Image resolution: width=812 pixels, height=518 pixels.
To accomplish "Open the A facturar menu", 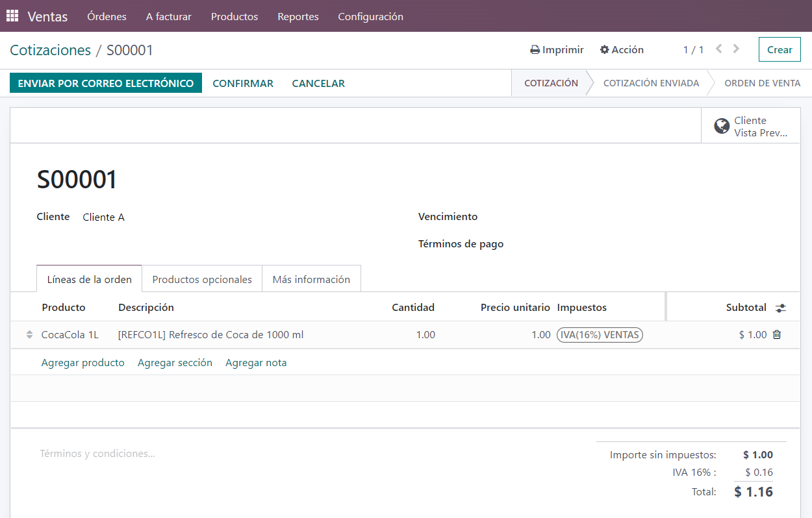I will pos(169,16).
